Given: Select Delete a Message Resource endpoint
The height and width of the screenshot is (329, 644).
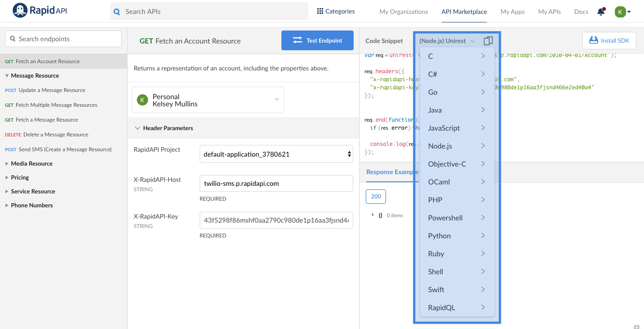Looking at the screenshot, I should click(47, 135).
